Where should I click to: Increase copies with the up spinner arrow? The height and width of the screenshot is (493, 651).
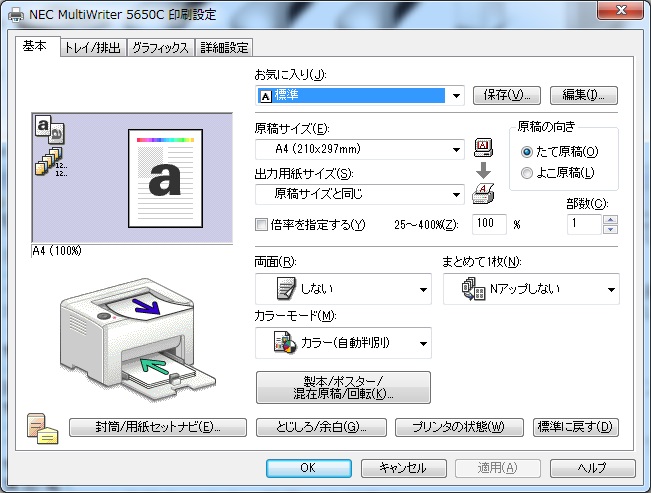(x=610, y=219)
